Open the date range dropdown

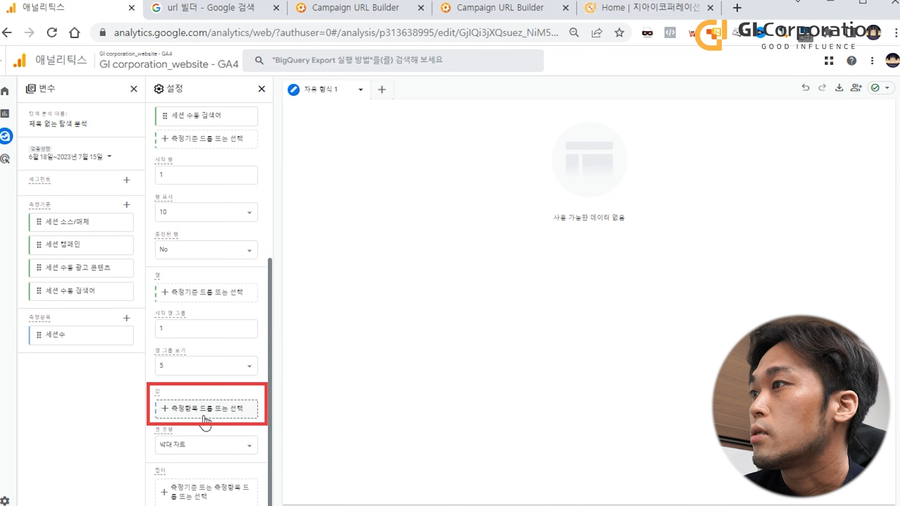70,156
